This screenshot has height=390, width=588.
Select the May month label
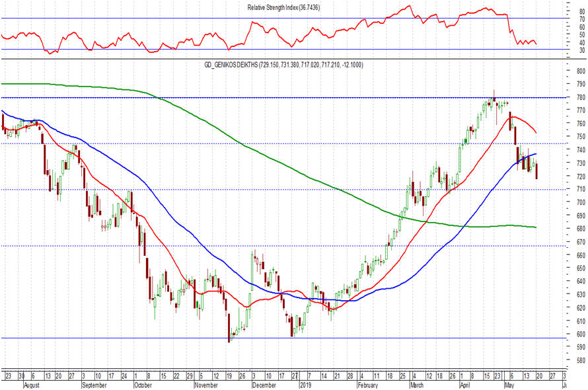click(x=509, y=385)
